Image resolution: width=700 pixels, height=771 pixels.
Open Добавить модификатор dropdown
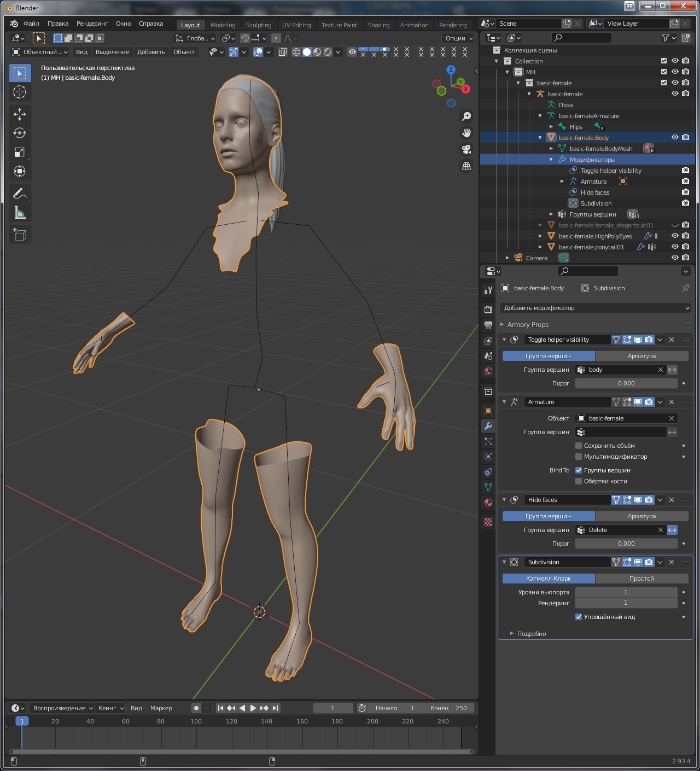click(x=596, y=308)
